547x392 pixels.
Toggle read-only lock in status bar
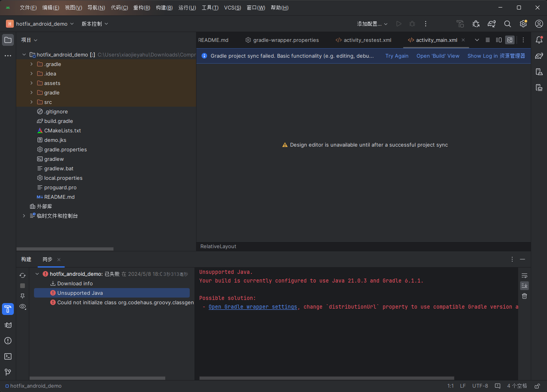click(538, 386)
